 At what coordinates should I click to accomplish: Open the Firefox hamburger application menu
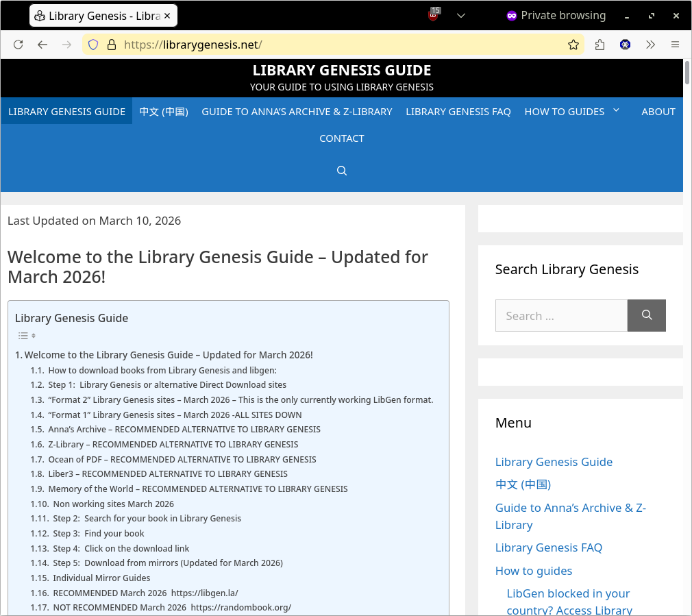coord(675,45)
